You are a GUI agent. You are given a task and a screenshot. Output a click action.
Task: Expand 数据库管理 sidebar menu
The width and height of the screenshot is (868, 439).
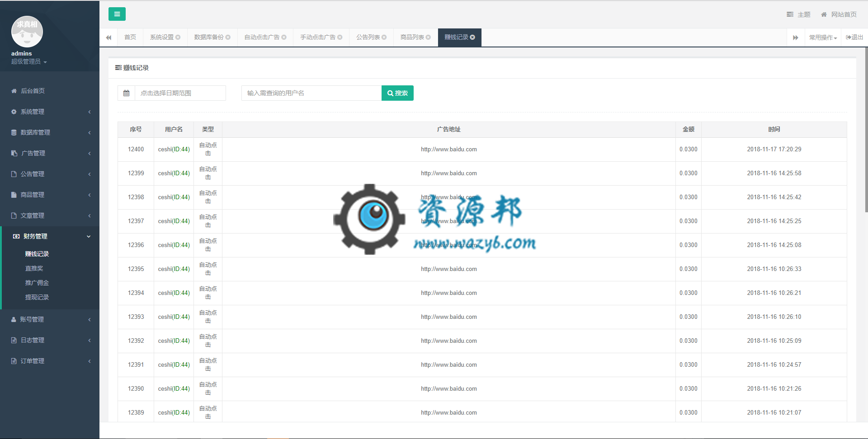click(x=50, y=132)
